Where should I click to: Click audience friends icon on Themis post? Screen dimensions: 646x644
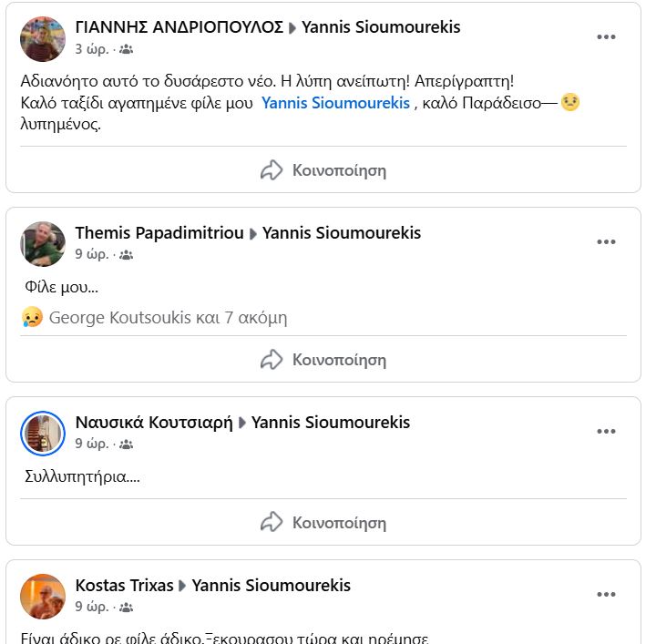click(126, 255)
